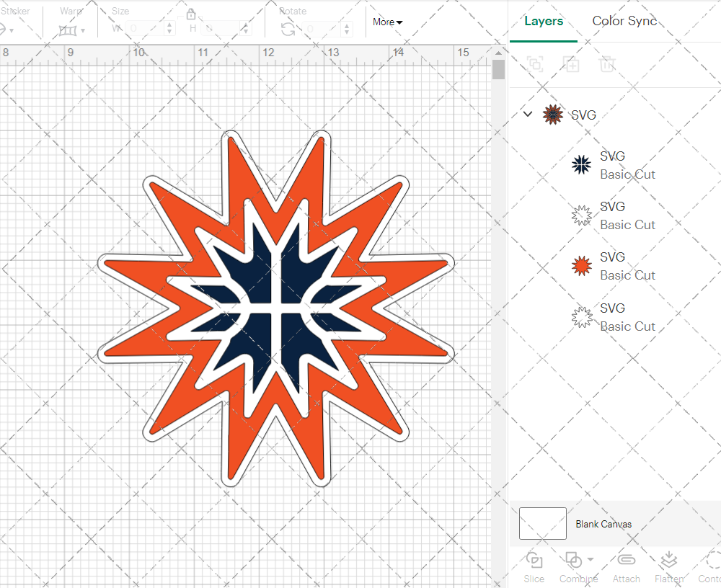Open the Color Sync tab
Viewport: 721px width, 588px height.
pyautogui.click(x=624, y=21)
